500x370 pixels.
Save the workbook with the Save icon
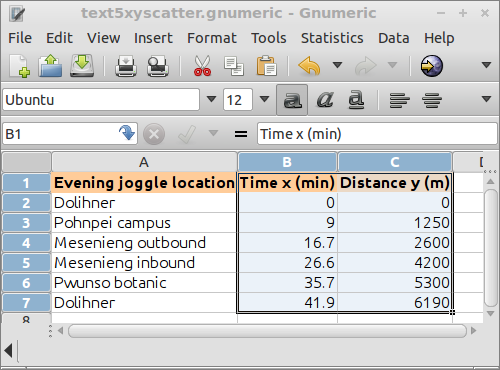click(x=82, y=66)
